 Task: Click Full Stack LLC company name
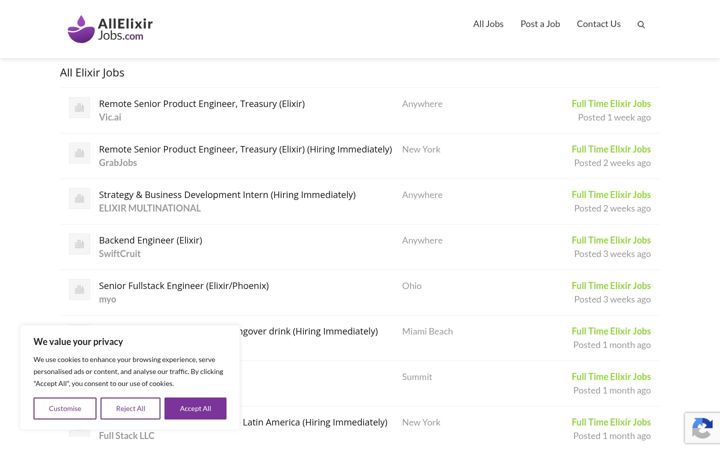point(126,435)
